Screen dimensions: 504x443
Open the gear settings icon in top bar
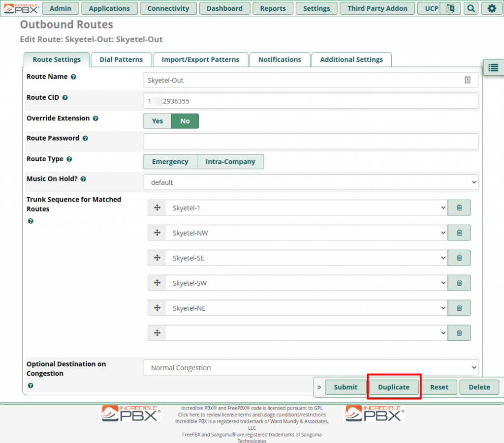[x=492, y=8]
